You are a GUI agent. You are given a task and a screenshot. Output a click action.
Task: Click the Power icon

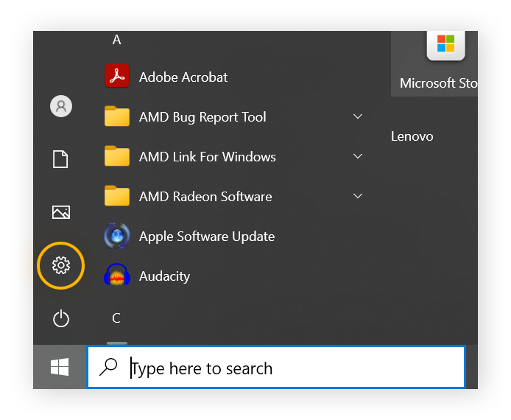[61, 318]
